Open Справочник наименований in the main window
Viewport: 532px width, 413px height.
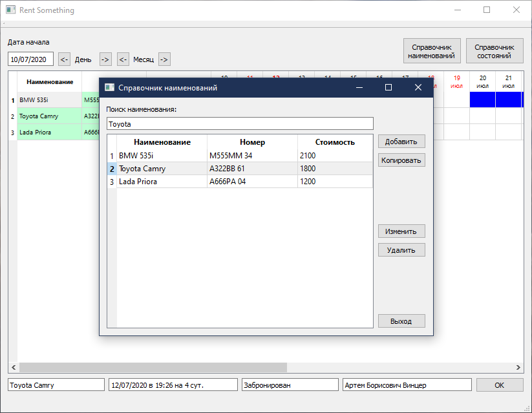point(432,51)
